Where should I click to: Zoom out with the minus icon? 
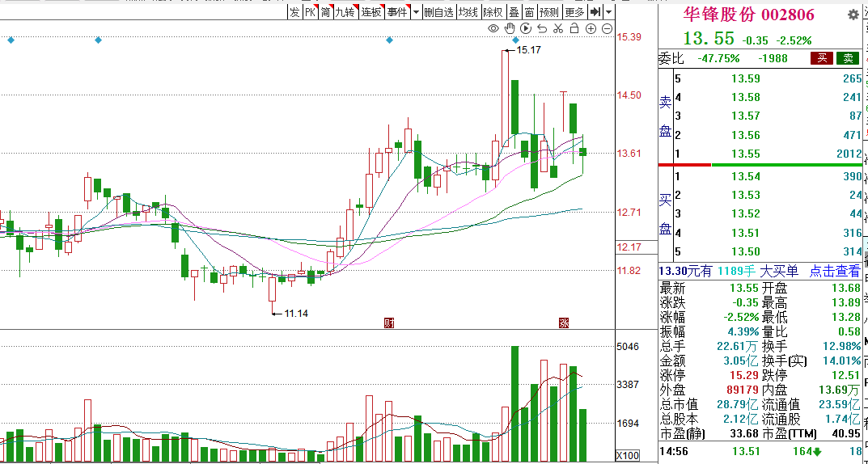click(607, 29)
